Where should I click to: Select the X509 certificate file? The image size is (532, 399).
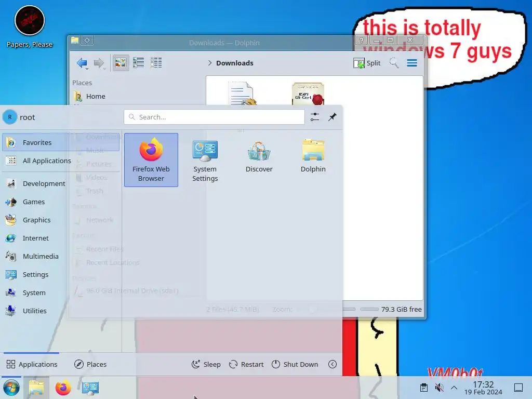point(308,94)
